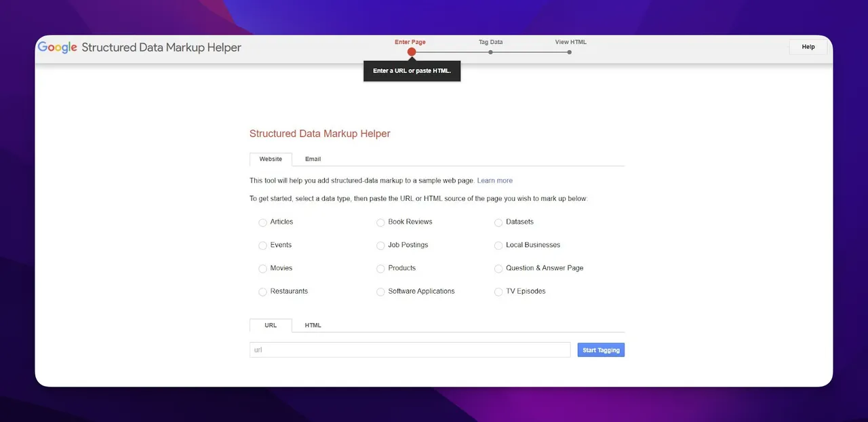Click the 'Enter a URL or paste HTML.' tooltip
Image resolution: width=868 pixels, height=422 pixels.
click(412, 71)
